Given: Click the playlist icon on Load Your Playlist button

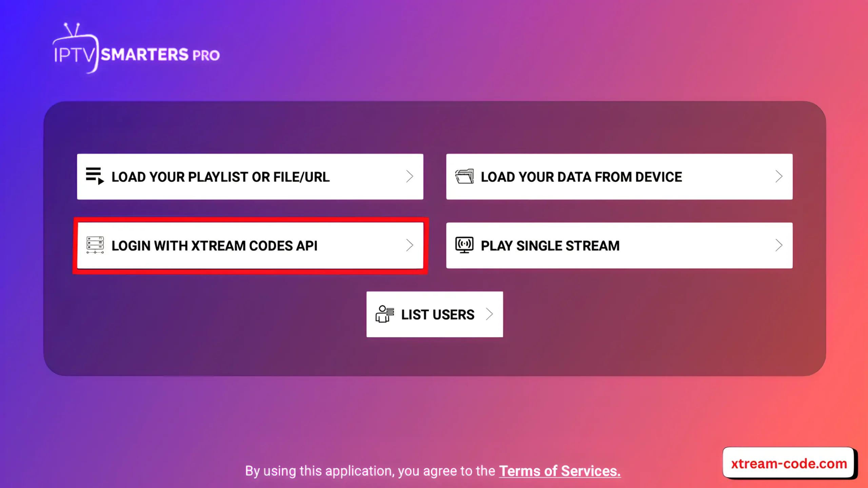Looking at the screenshot, I should (x=95, y=176).
